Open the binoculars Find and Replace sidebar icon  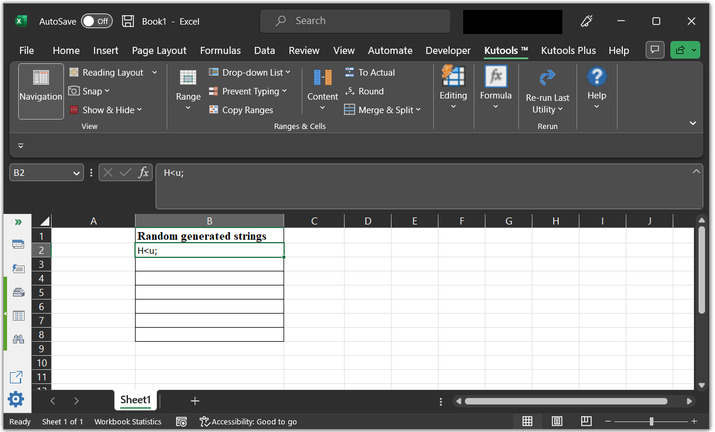point(17,340)
